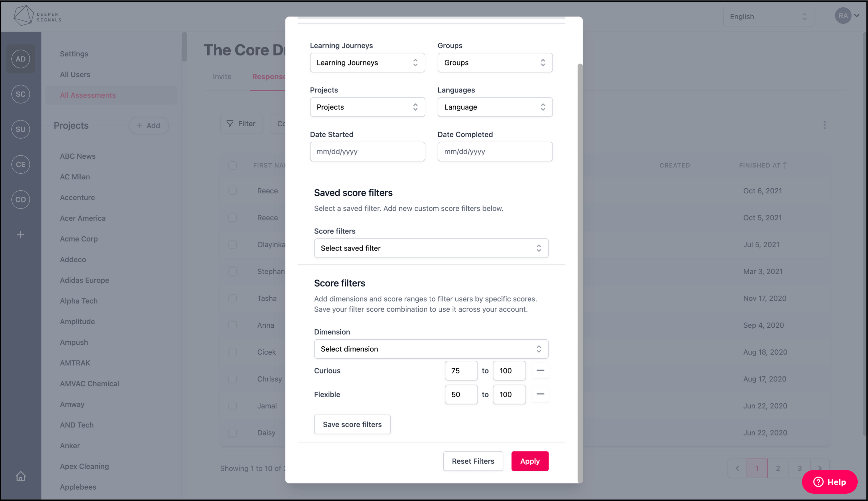868x501 pixels.
Task: Open the Help chat widget
Action: pos(830,482)
